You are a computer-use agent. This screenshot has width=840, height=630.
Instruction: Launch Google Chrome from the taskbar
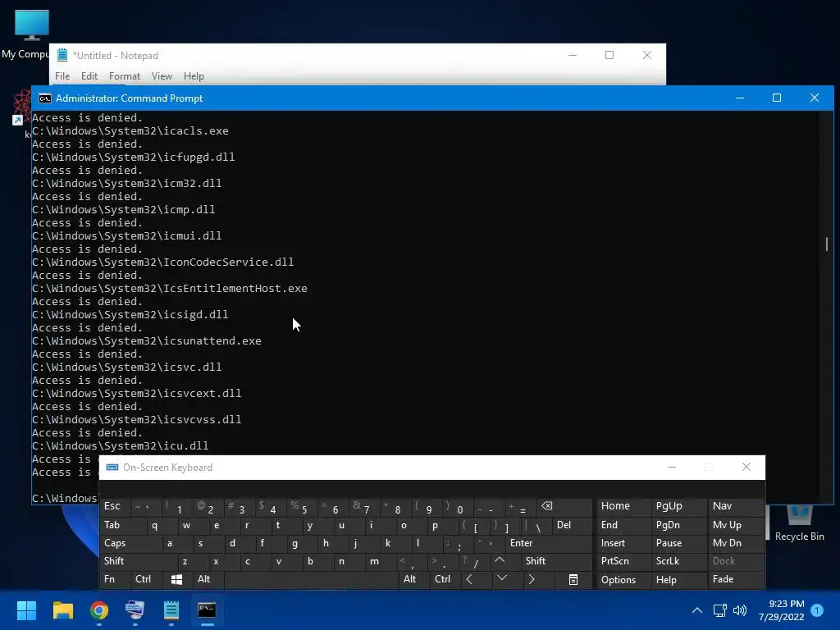(x=99, y=609)
